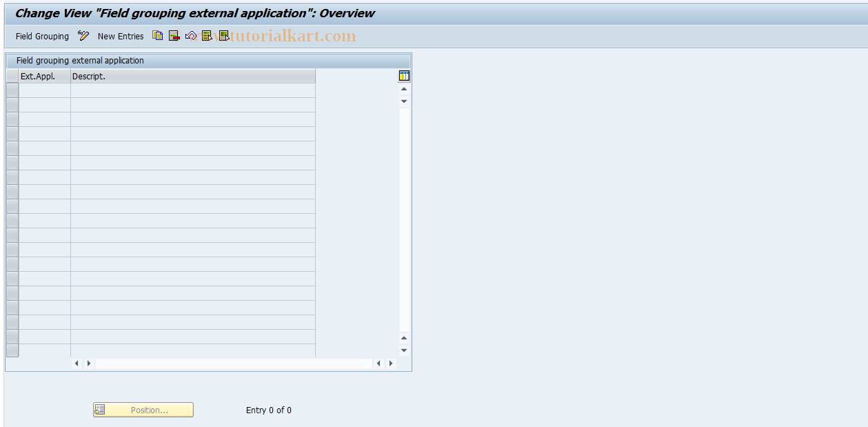Viewport: 868px width, 427px height.
Task: Click the Copy As icon
Action: (x=158, y=36)
